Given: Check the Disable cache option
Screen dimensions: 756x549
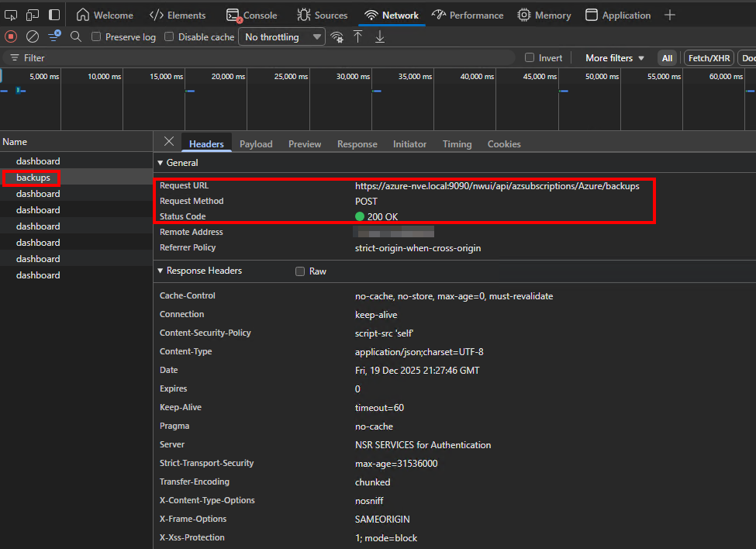Looking at the screenshot, I should pyautogui.click(x=169, y=36).
